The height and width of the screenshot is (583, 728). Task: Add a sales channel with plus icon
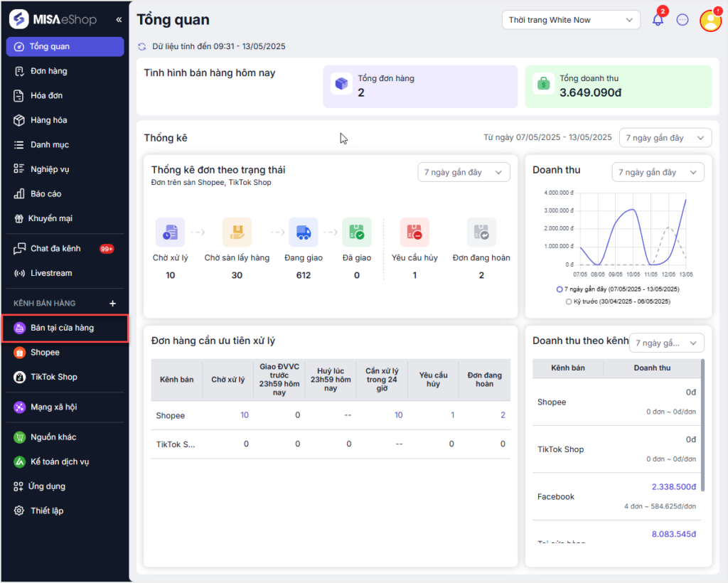pos(112,304)
